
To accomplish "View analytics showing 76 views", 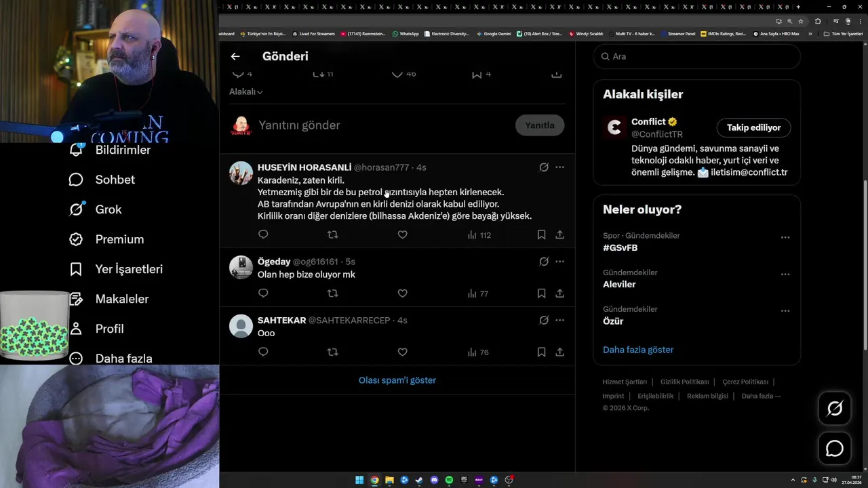I will (x=478, y=352).
